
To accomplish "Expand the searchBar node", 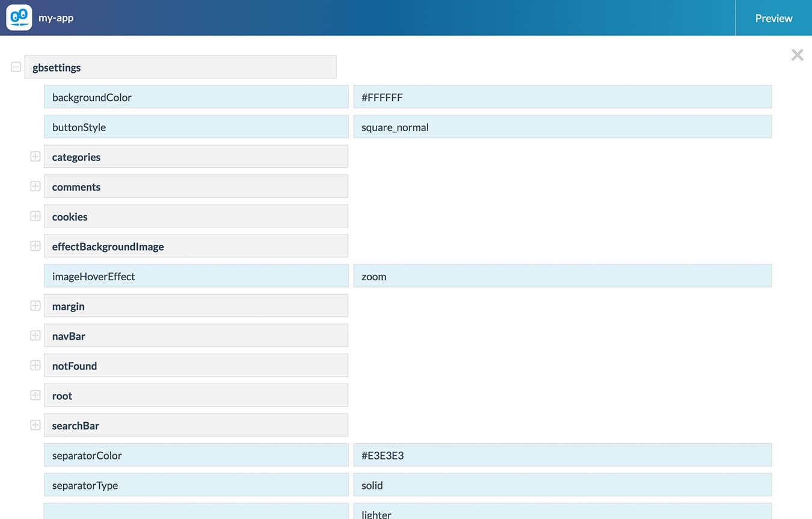I will click(x=35, y=425).
